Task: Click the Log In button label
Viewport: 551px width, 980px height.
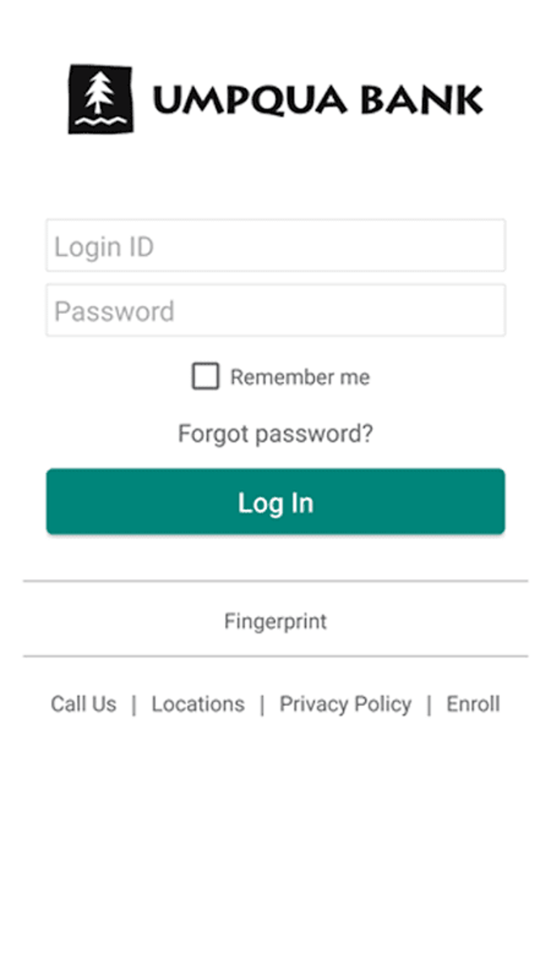Action: 275,503
